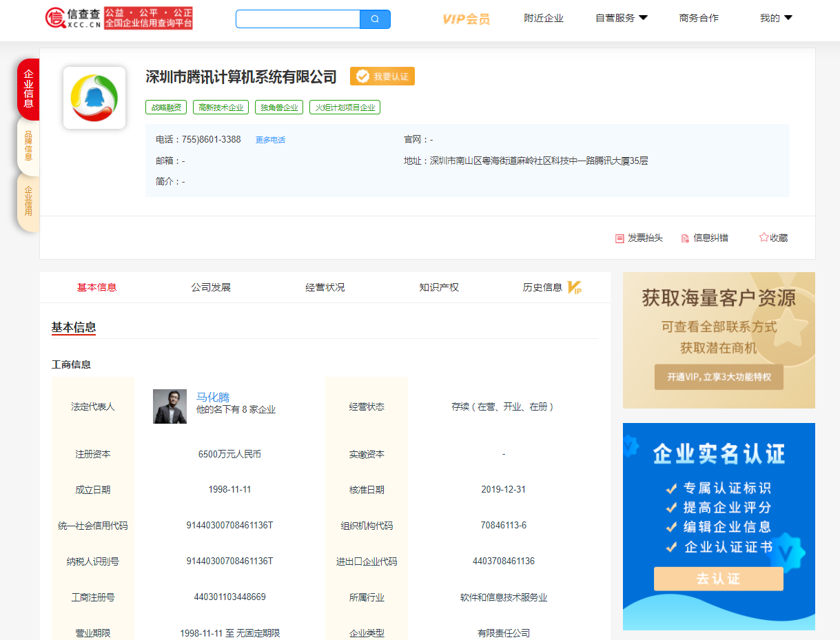Click the 独角兽企业 tag
This screenshot has height=640, width=840.
point(279,107)
